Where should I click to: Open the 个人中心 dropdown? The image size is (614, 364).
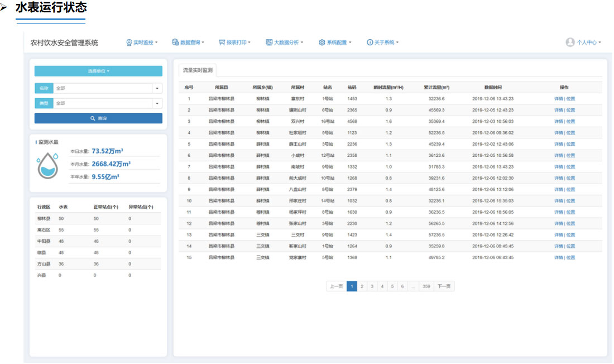588,42
